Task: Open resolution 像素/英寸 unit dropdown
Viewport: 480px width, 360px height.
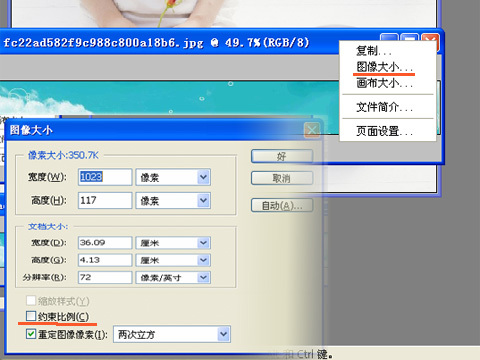Action: point(173,277)
